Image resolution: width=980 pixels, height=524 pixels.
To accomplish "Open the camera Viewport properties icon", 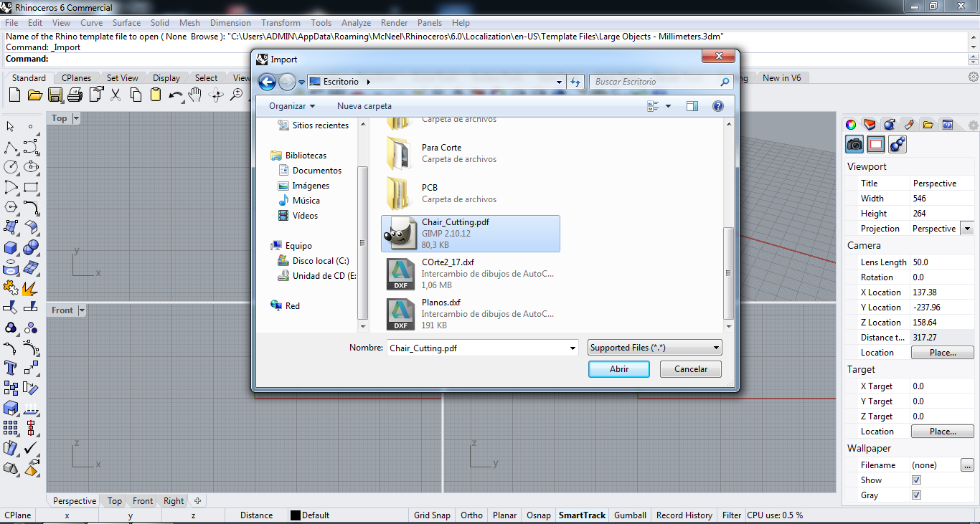I will click(854, 145).
